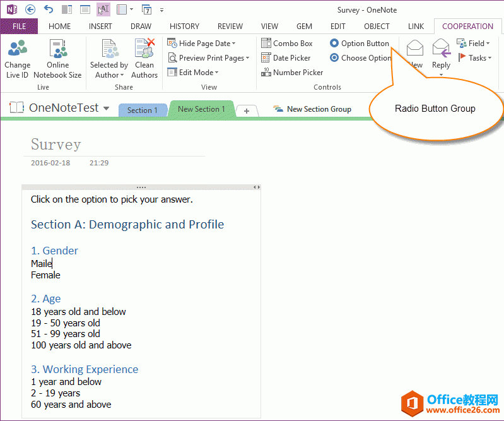Image resolution: width=504 pixels, height=421 pixels.
Task: Insert a Combo Box control
Action: [287, 43]
